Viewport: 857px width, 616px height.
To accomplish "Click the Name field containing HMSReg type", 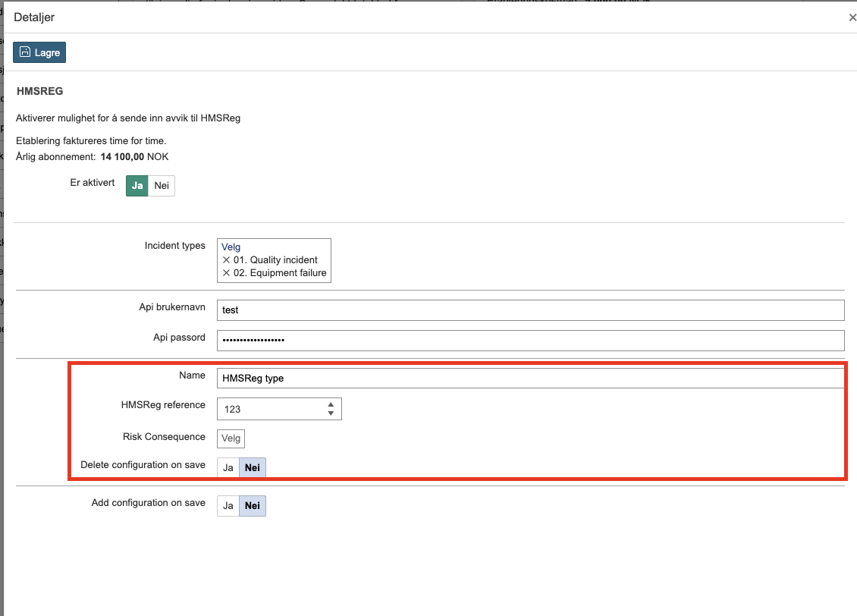I will pos(529,378).
